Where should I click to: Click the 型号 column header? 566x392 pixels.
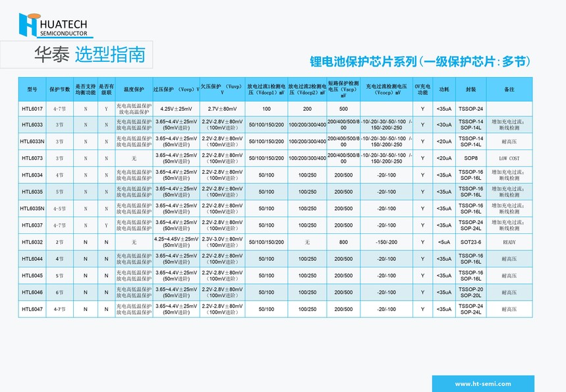coord(32,89)
